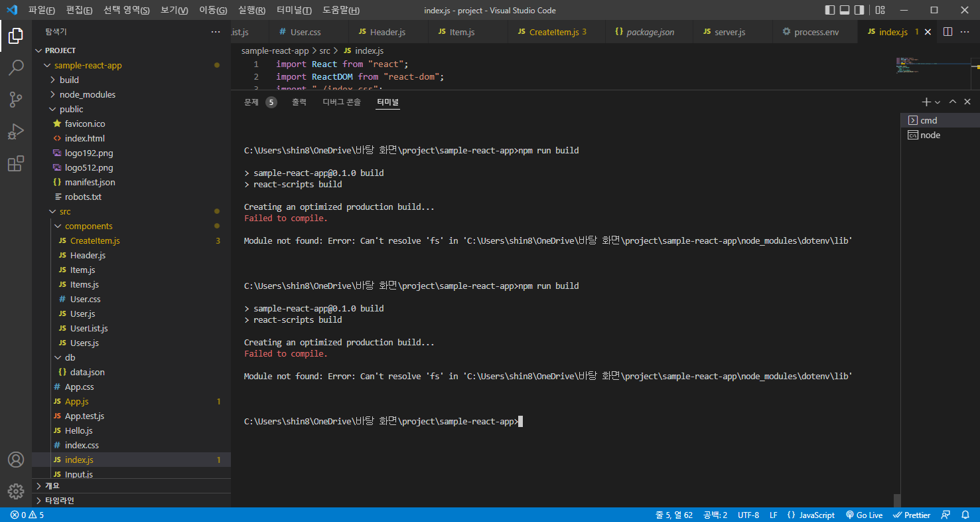Toggle panel layout icon in title bar
The height and width of the screenshot is (522, 980).
point(845,10)
